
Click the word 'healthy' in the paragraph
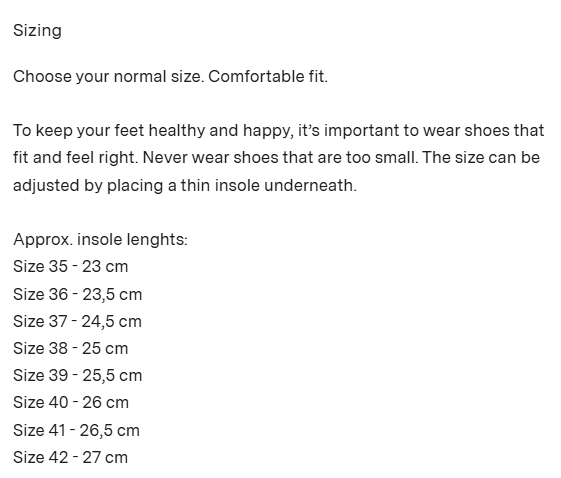[176, 131]
